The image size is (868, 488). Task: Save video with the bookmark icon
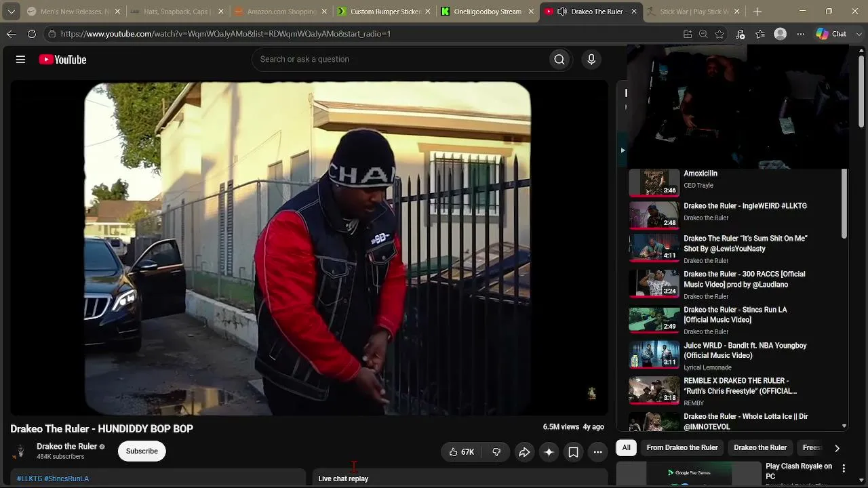(x=573, y=452)
